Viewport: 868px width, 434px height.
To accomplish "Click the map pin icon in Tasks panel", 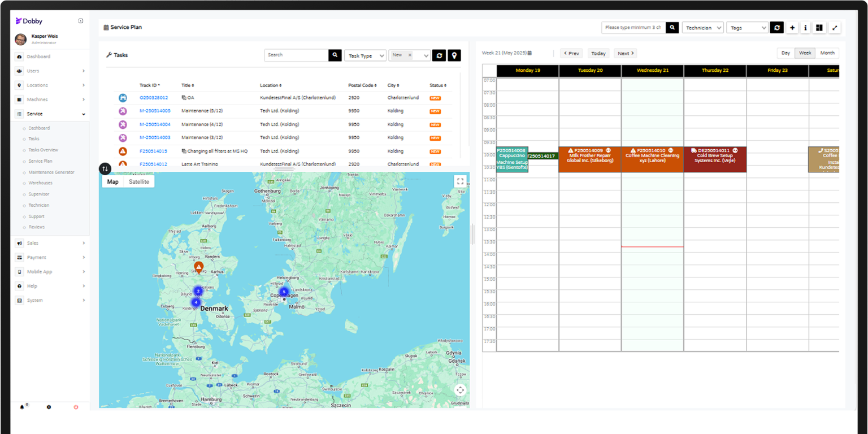I will (x=454, y=55).
